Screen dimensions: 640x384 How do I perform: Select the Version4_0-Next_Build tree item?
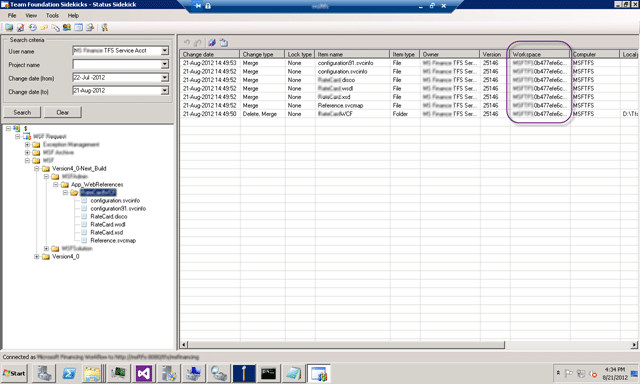[x=79, y=169]
